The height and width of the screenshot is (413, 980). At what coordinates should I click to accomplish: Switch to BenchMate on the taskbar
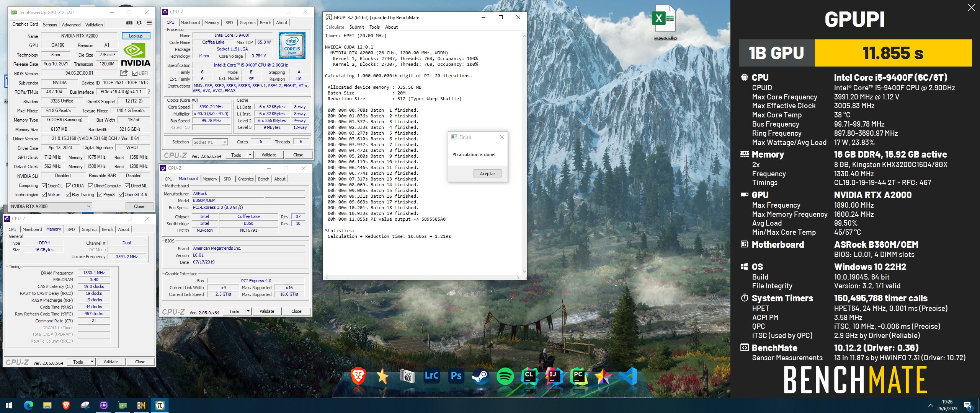pyautogui.click(x=141, y=405)
